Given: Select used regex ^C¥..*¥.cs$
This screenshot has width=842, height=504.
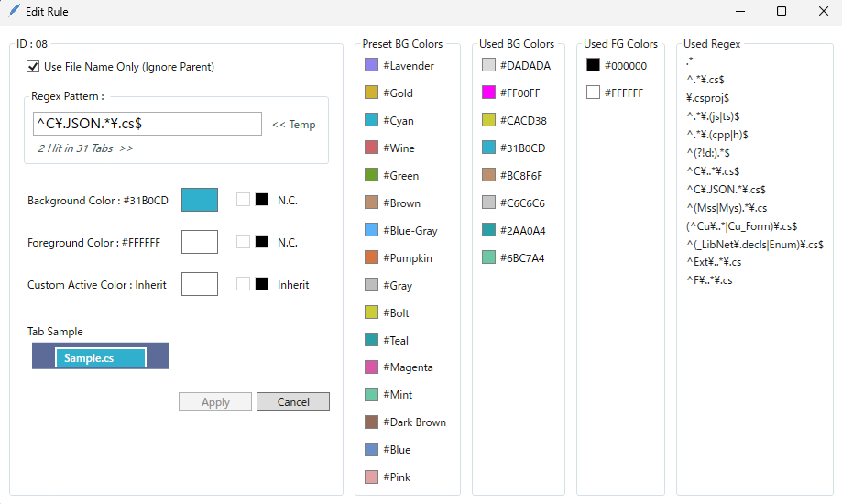Looking at the screenshot, I should tap(713, 170).
